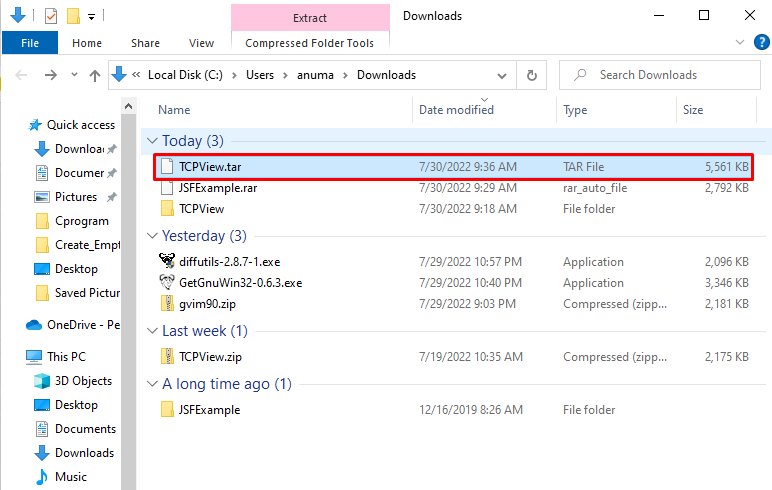Open the Compressed Folder Tools tab

click(x=310, y=43)
